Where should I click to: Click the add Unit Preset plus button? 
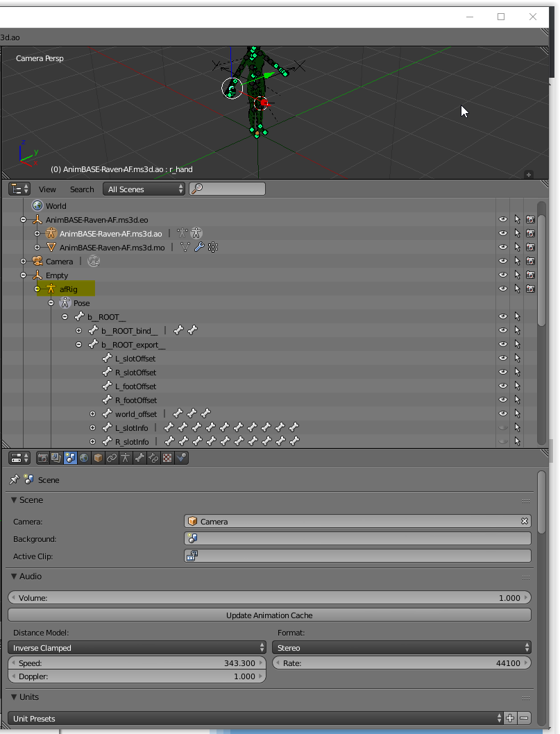pos(510,718)
